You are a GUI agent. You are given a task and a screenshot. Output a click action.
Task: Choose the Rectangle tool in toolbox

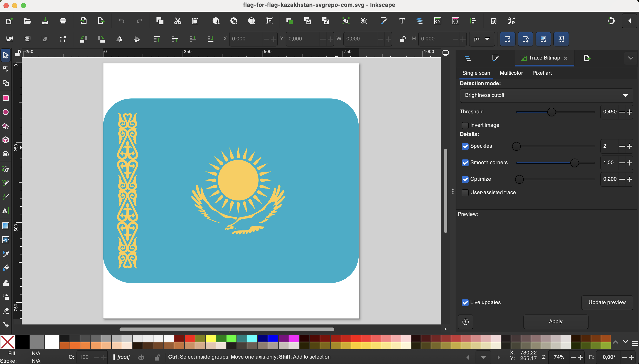tap(5, 98)
